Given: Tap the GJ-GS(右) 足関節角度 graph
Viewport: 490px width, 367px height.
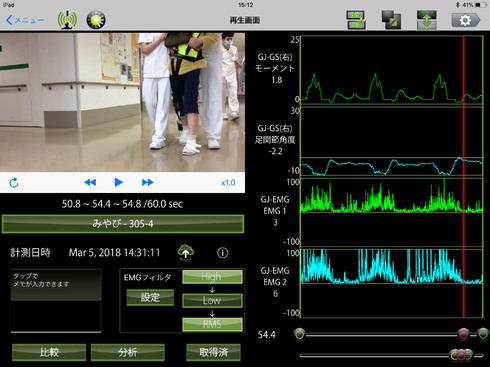Looking at the screenshot, I should point(392,142).
